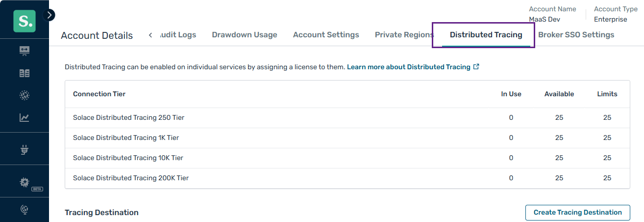644x222 pixels.
Task: Open the line chart insights icon
Action: click(24, 117)
